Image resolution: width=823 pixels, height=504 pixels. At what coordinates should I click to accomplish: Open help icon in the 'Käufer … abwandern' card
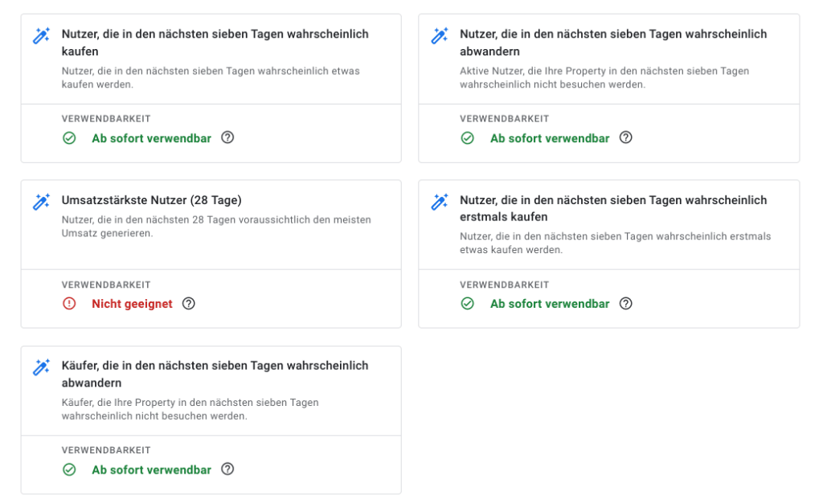click(x=227, y=469)
